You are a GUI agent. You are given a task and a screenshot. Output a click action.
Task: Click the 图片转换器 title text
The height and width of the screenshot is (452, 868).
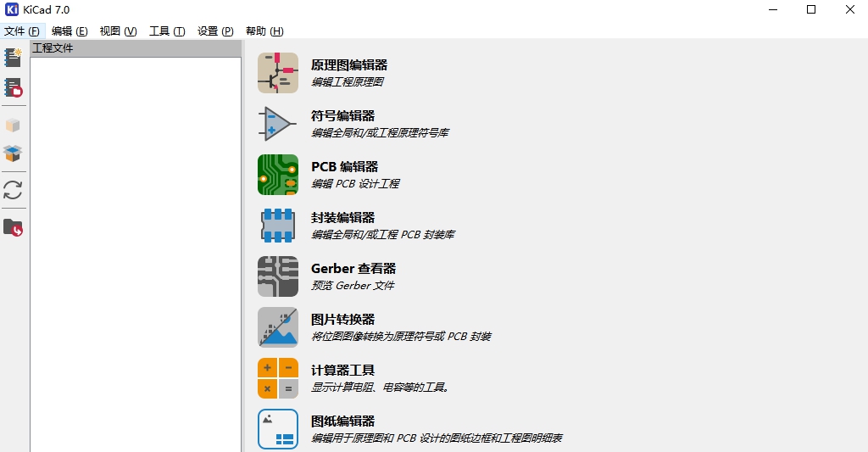[342, 320]
